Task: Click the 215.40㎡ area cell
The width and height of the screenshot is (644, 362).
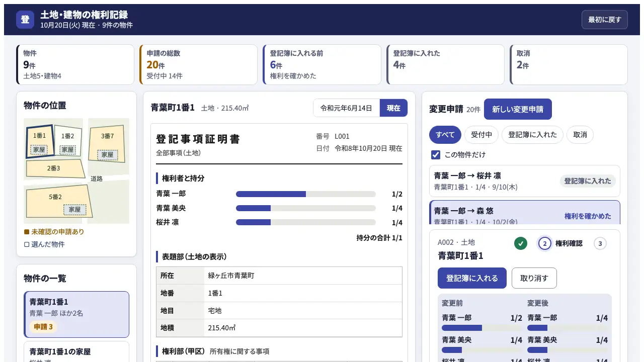Action: (x=302, y=328)
